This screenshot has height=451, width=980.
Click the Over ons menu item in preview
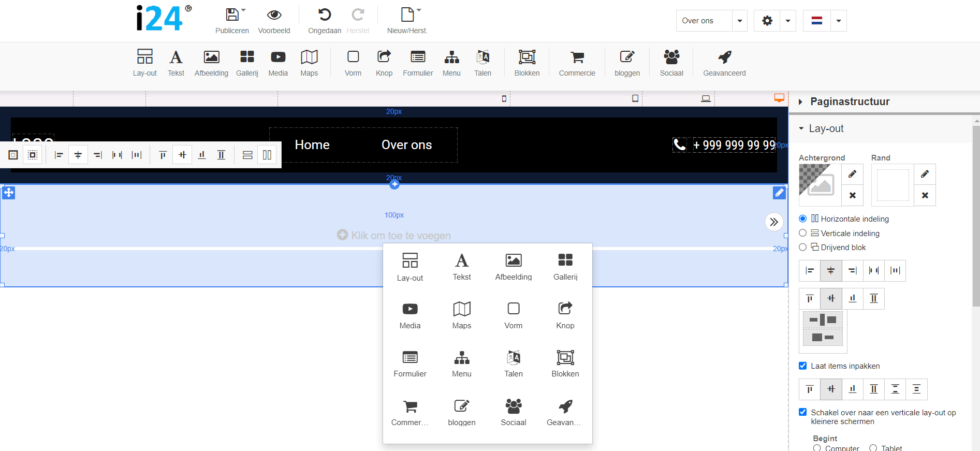406,145
